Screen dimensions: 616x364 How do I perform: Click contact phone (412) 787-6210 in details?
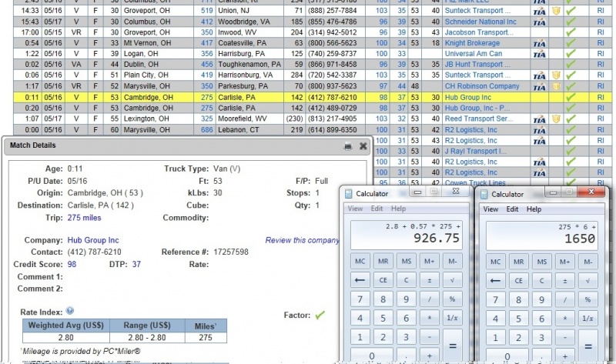[x=94, y=252]
